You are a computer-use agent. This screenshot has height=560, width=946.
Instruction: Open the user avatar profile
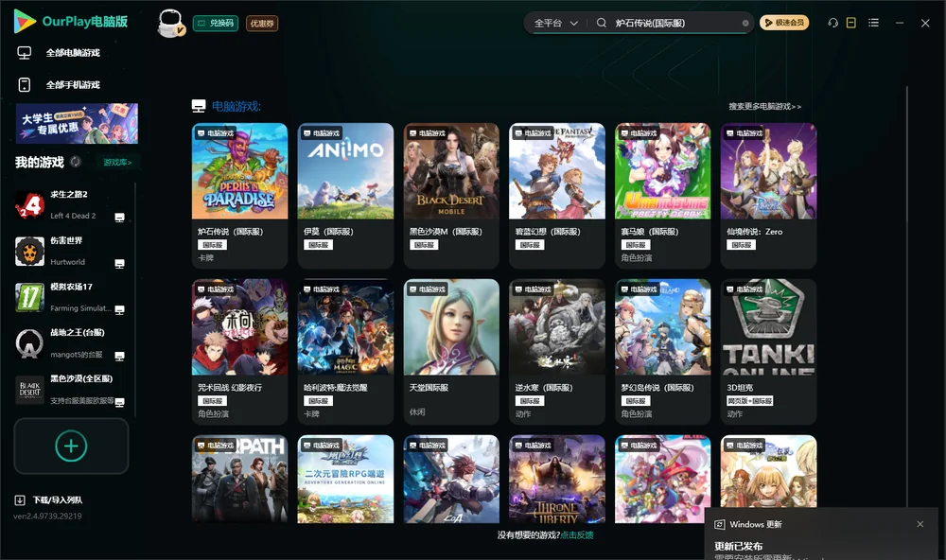pyautogui.click(x=170, y=24)
